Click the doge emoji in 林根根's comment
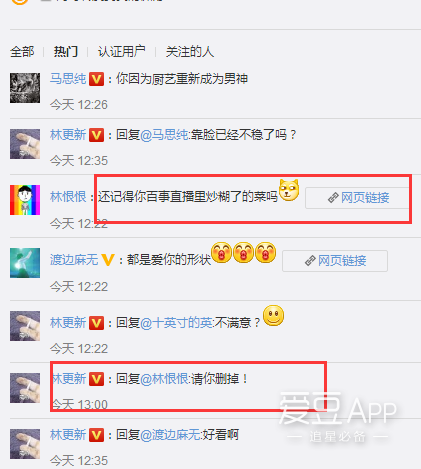 coord(289,190)
